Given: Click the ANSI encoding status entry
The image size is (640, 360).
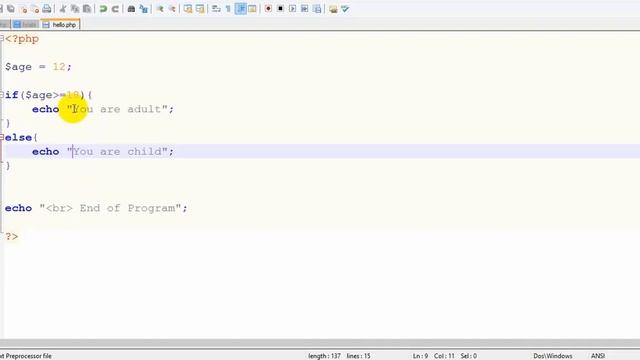Looking at the screenshot, I should pyautogui.click(x=598, y=356).
